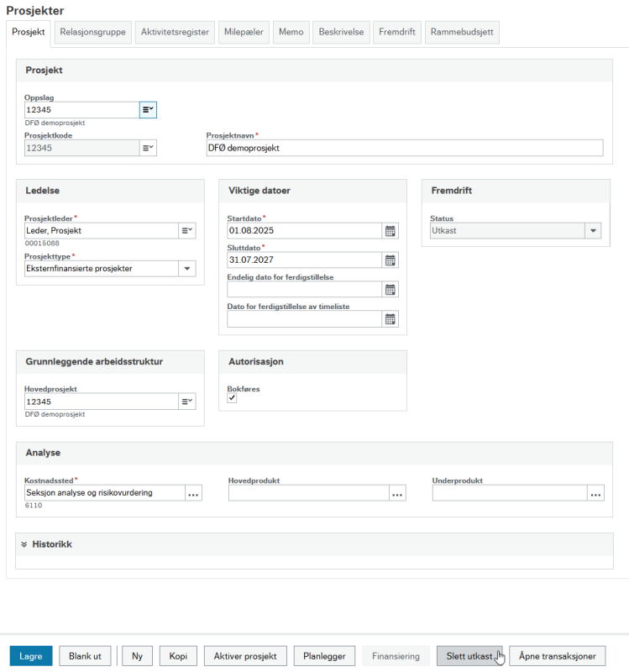Click the Kostnadssted ellipsis lookup button

(194, 493)
